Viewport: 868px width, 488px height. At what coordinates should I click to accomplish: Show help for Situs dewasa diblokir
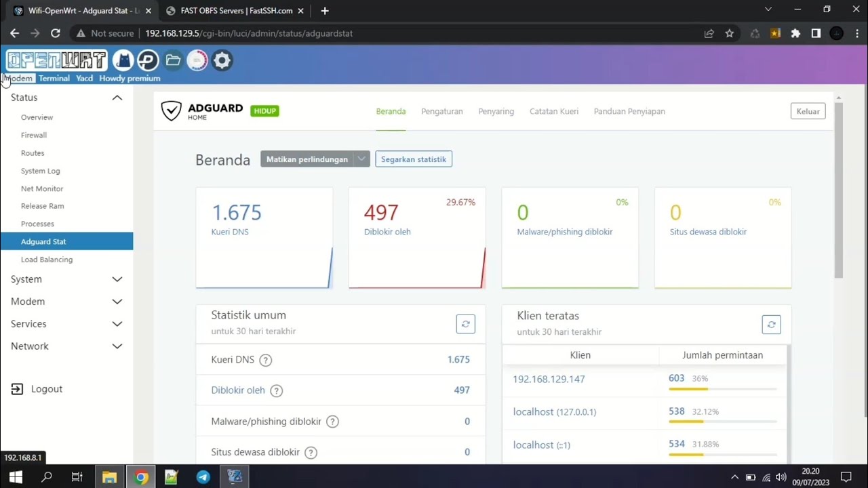(x=311, y=452)
